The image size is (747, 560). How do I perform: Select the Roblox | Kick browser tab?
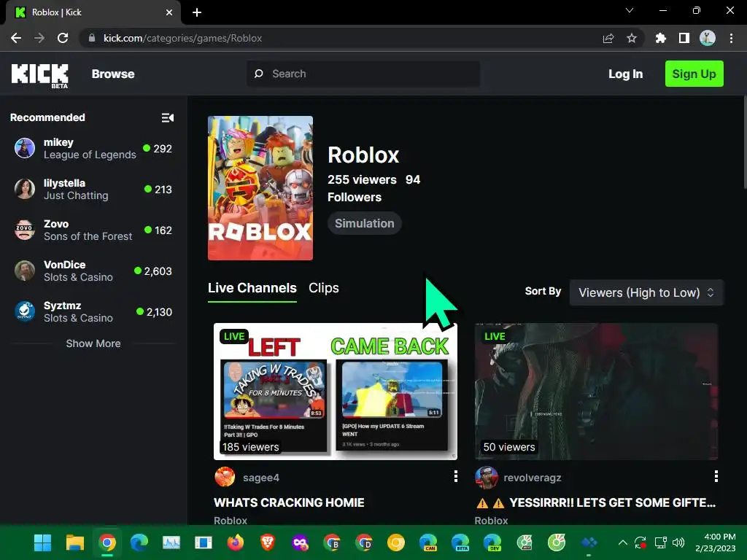pos(93,12)
